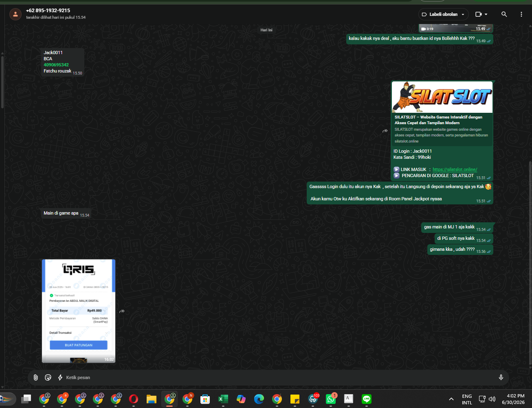Viewport: 532px width, 408px height.
Task: Open the contact profile avatar
Action: tap(15, 14)
